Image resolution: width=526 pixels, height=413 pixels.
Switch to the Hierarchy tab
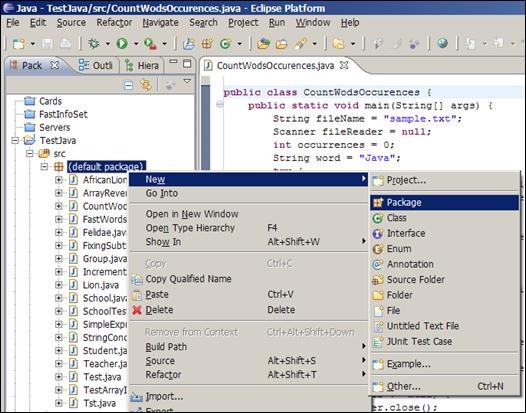(142, 65)
